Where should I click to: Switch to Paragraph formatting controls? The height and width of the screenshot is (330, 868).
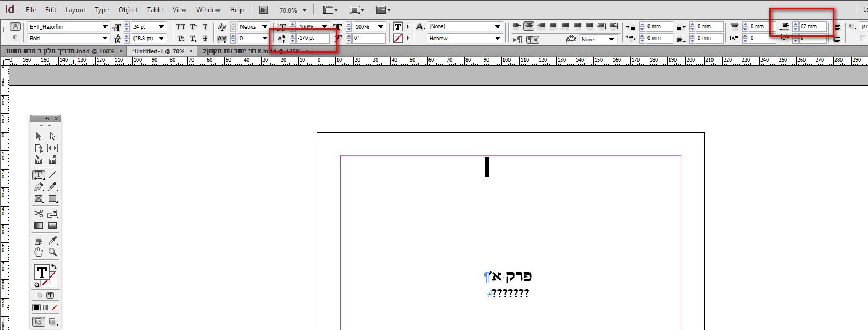[15, 38]
